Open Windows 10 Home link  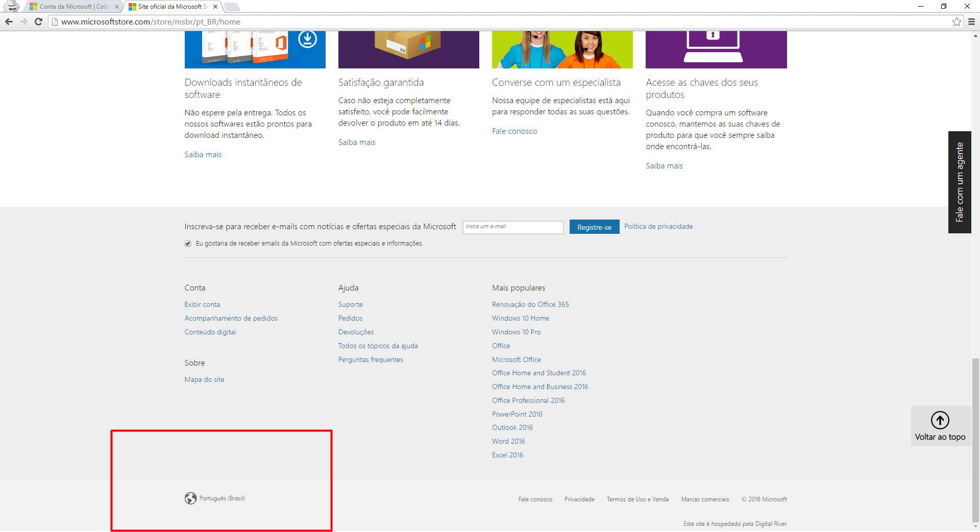tap(521, 318)
